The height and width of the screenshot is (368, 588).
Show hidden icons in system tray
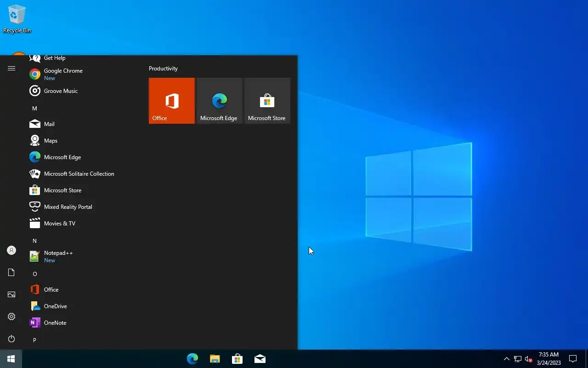tap(506, 359)
